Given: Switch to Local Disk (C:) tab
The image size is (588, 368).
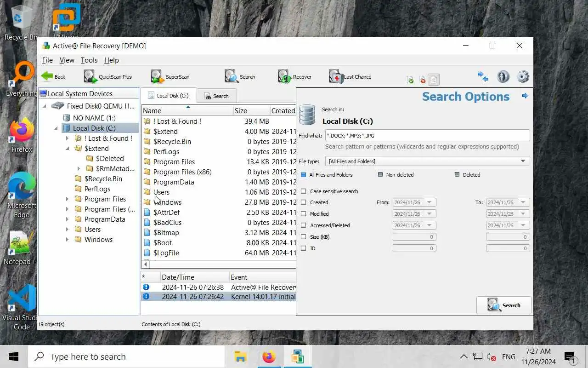Looking at the screenshot, I should pos(168,96).
